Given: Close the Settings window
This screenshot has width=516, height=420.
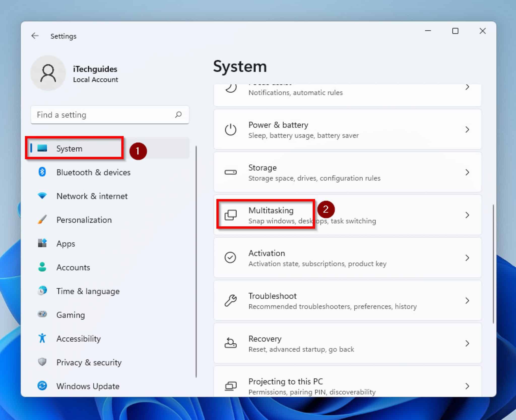Looking at the screenshot, I should (482, 31).
